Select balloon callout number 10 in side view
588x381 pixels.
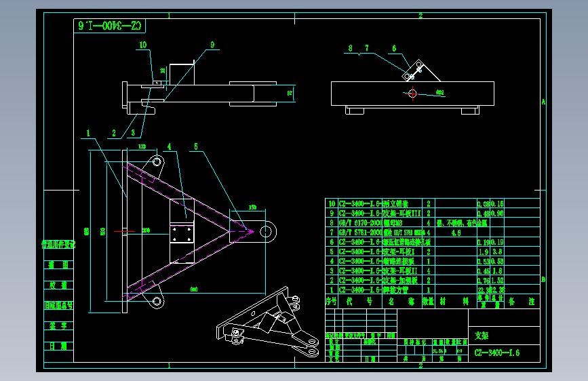coord(143,45)
